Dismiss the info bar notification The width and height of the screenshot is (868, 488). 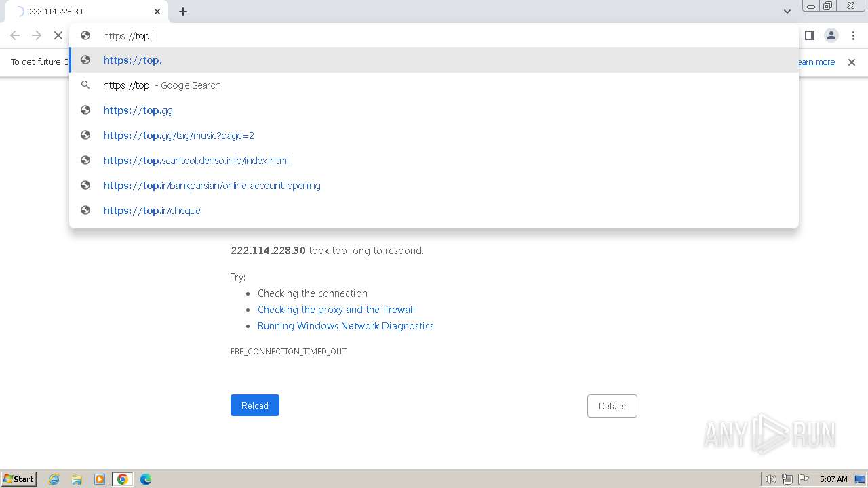pyautogui.click(x=852, y=62)
